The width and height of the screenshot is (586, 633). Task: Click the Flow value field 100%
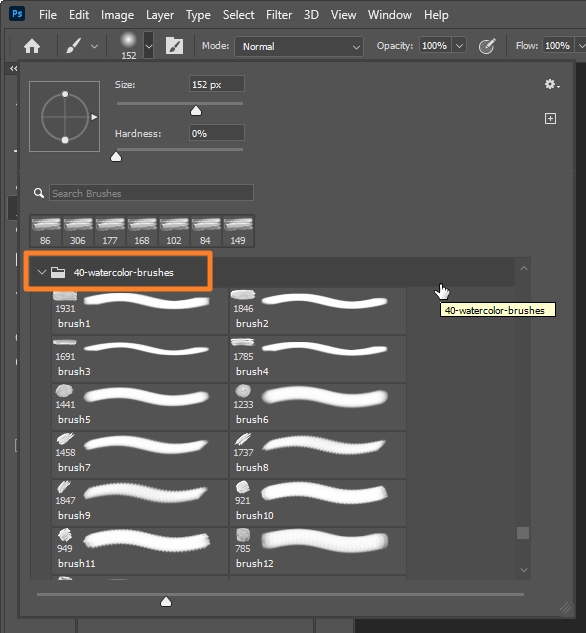[558, 46]
